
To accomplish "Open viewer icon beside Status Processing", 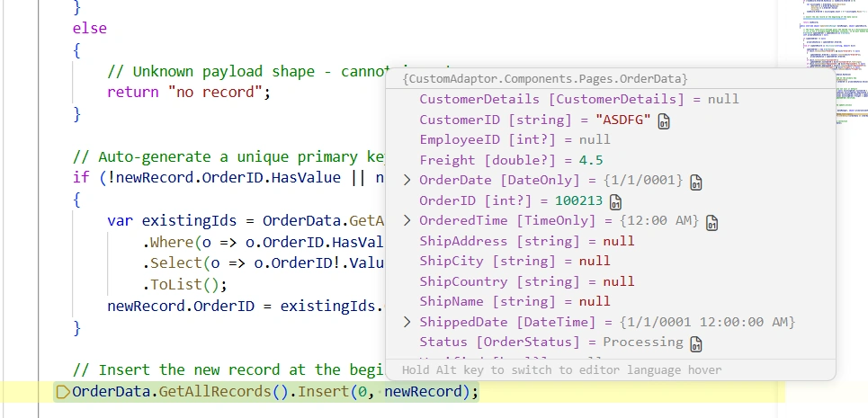I will tap(696, 343).
